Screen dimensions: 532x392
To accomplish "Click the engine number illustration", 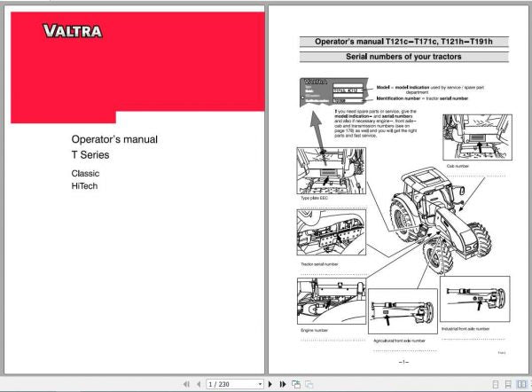I will [x=332, y=301].
